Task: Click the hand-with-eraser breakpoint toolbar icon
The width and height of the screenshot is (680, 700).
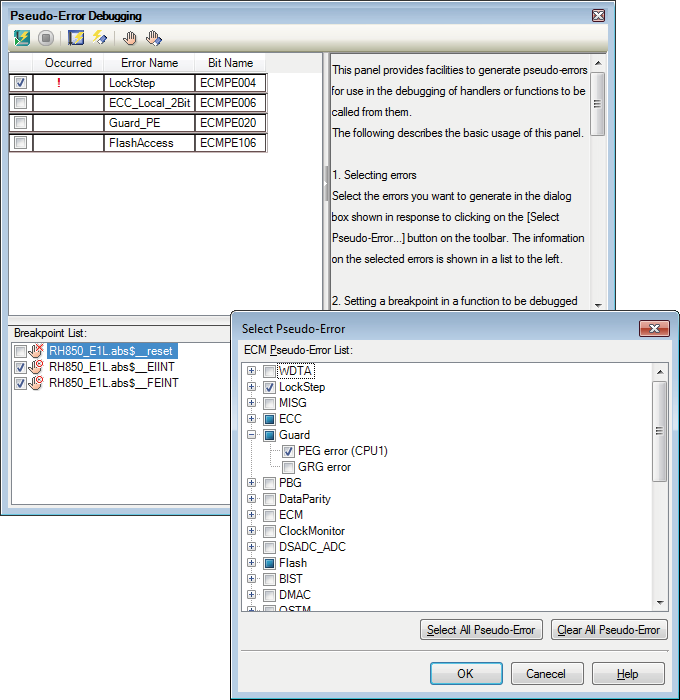Action: coord(153,38)
